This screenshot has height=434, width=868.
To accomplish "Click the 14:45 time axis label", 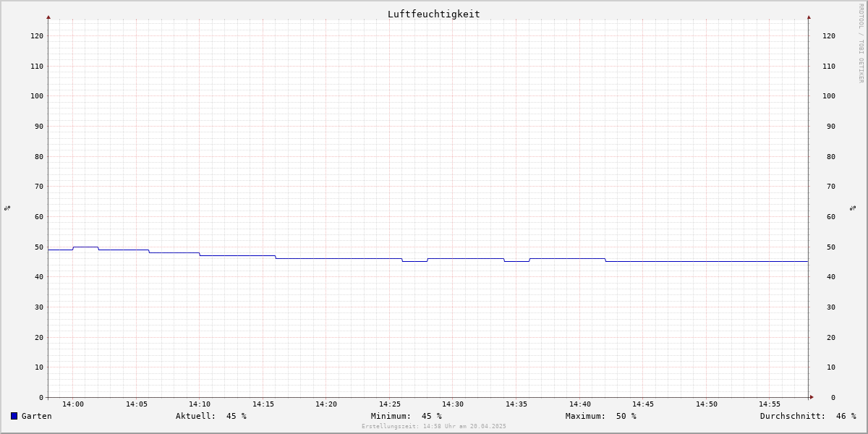I will [x=643, y=404].
